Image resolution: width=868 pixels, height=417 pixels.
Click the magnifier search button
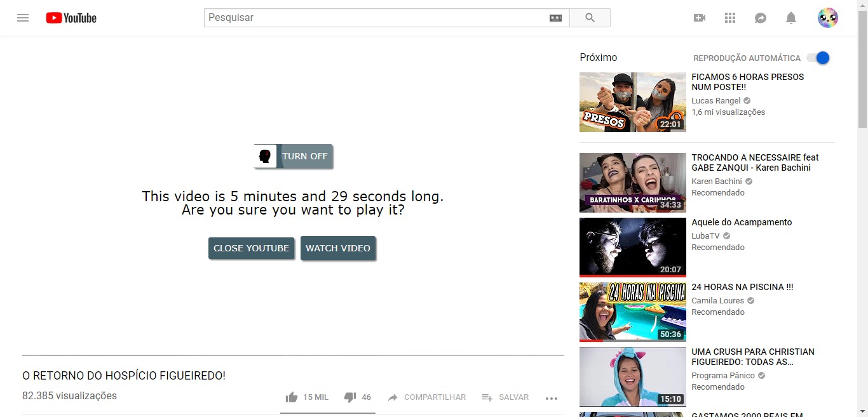point(590,18)
